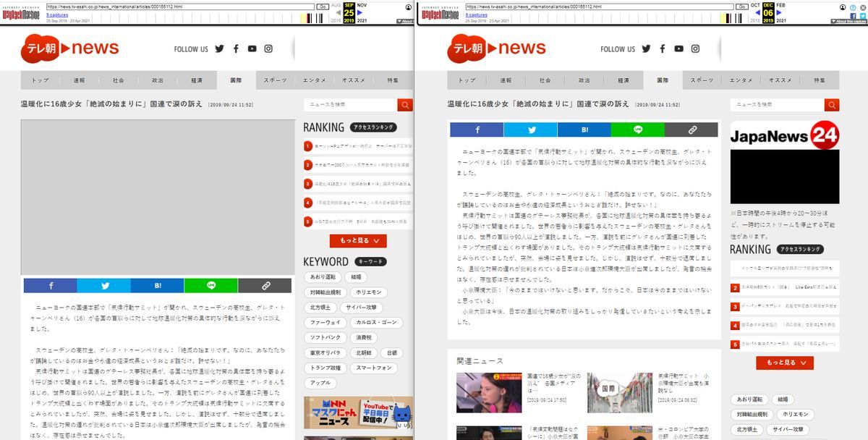Share article on LINE in right window

pyautogui.click(x=638, y=130)
